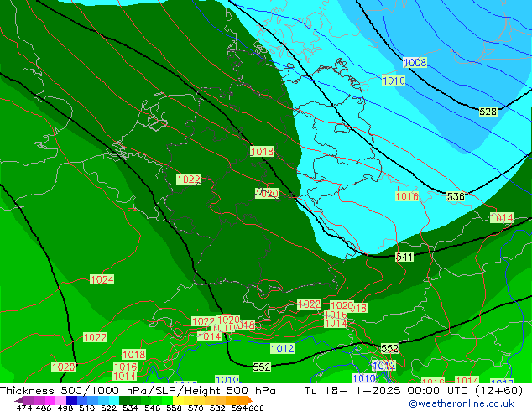Click the map title 'Thickness 500/1000 hPa/SLP/Height 500 hPa'
Screen dimensions: 532x411
tap(138, 391)
